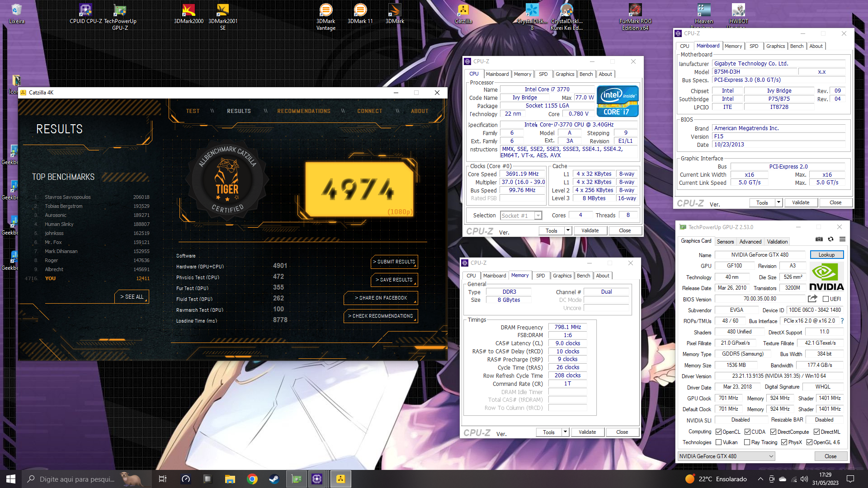
Task: Open CrystalDiskInfo Kurei Kei Edition shortcut
Action: (x=566, y=17)
